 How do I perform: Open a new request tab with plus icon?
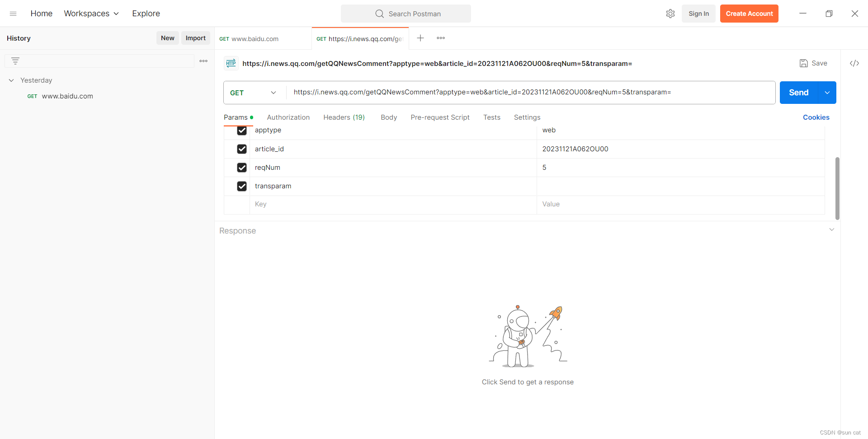(420, 38)
